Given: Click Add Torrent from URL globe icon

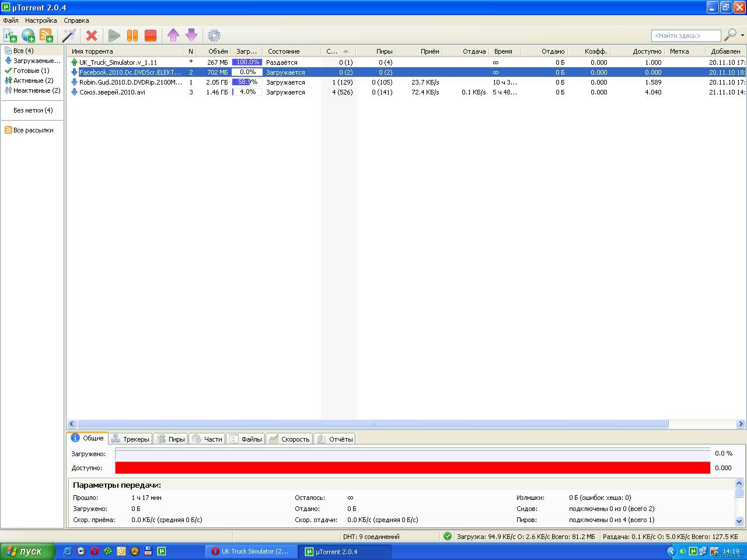Looking at the screenshot, I should [28, 36].
